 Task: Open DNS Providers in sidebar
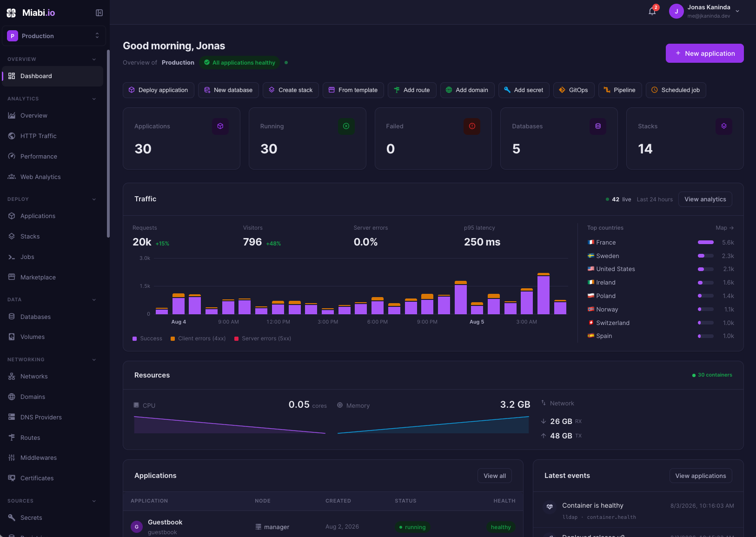pos(53,417)
